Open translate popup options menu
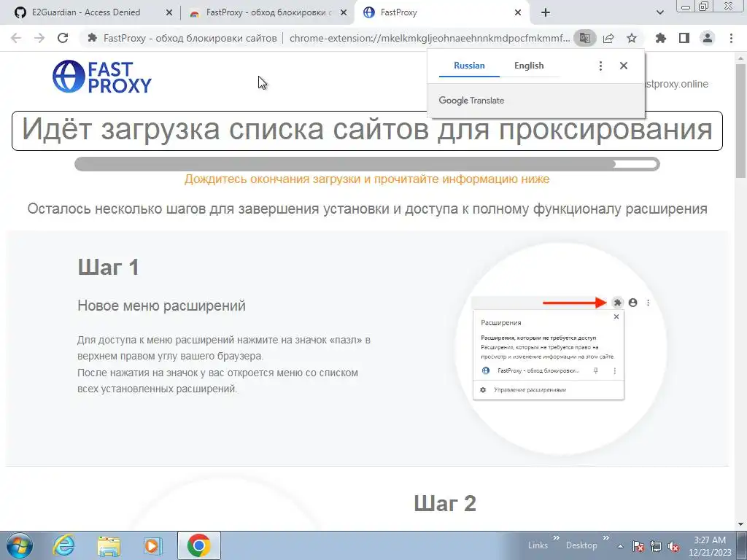Screen dimensions: 747x560 coord(600,66)
